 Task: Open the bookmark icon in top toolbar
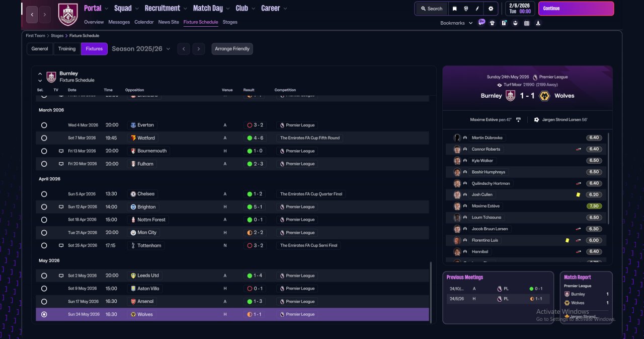(x=455, y=9)
